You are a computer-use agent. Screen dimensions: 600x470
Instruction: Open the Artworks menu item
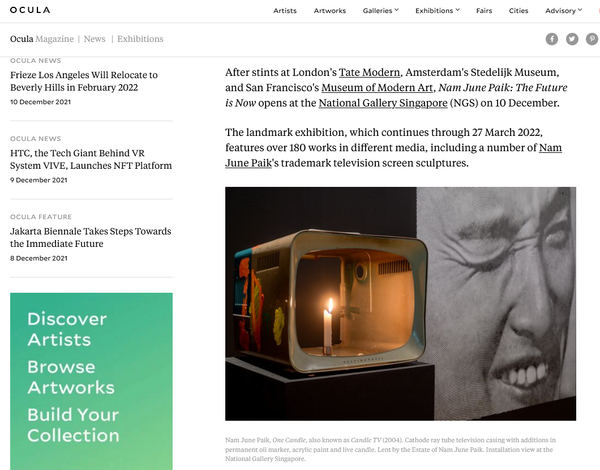tap(329, 11)
